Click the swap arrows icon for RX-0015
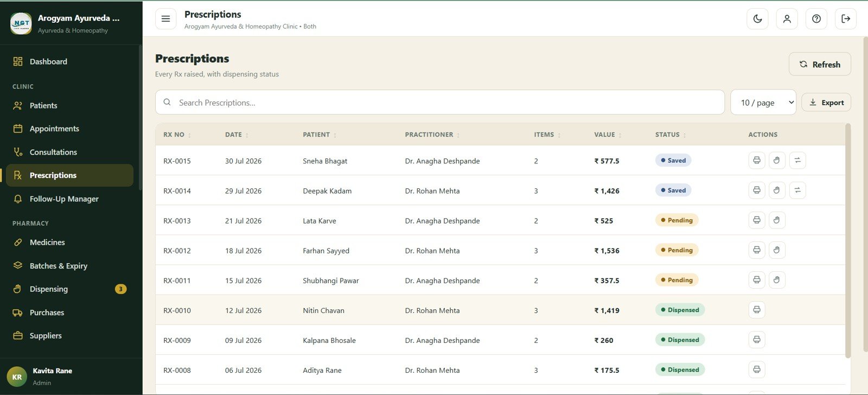 coord(797,160)
